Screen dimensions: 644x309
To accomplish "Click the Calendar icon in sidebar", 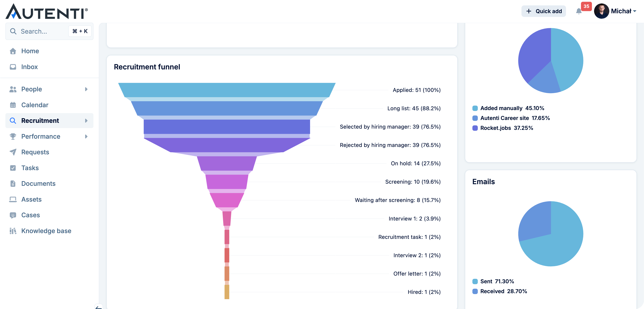I will tap(13, 105).
